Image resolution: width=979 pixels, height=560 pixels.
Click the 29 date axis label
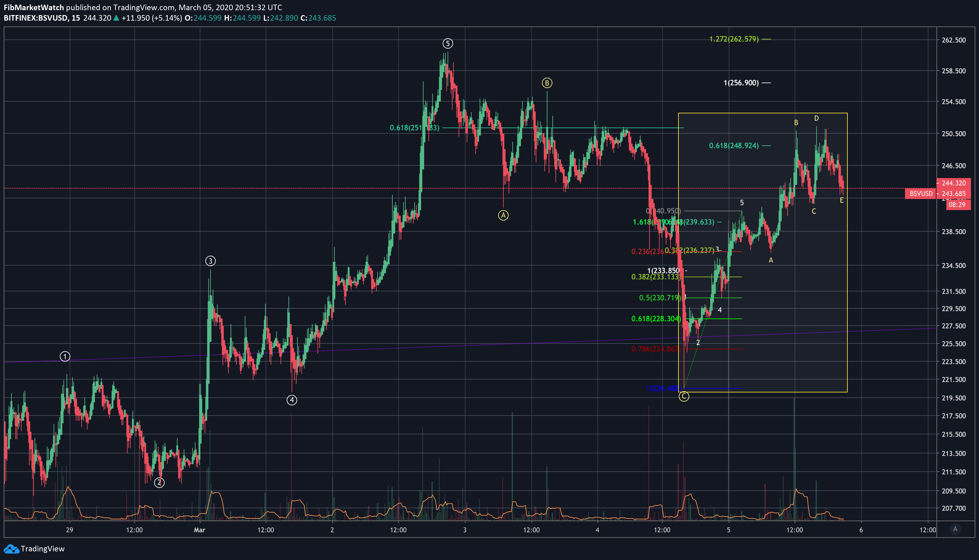point(69,530)
